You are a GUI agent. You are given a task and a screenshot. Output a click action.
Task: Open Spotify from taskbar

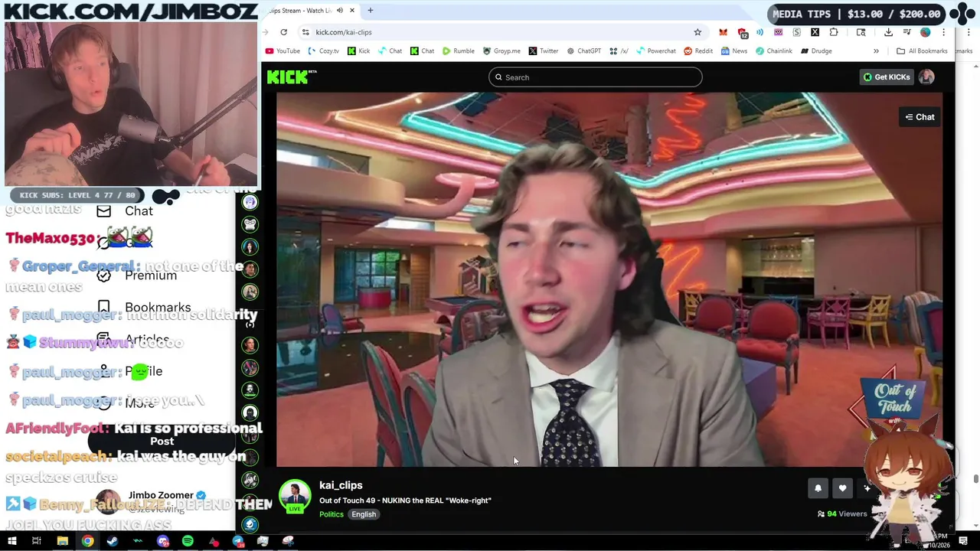(188, 541)
